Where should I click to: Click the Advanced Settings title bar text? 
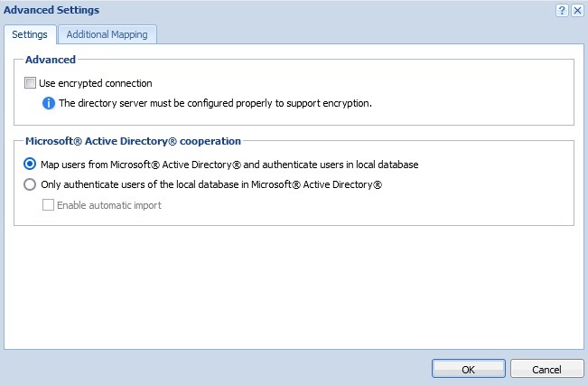tap(52, 10)
